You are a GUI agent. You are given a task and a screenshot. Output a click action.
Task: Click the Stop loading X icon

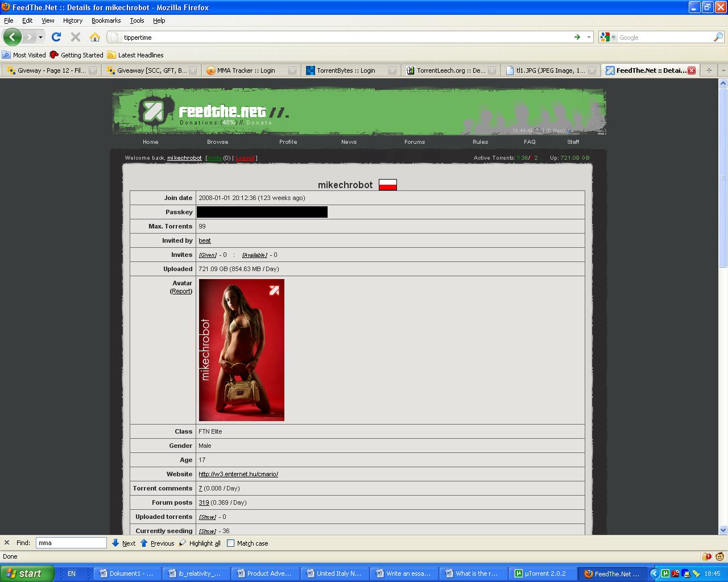[x=75, y=37]
